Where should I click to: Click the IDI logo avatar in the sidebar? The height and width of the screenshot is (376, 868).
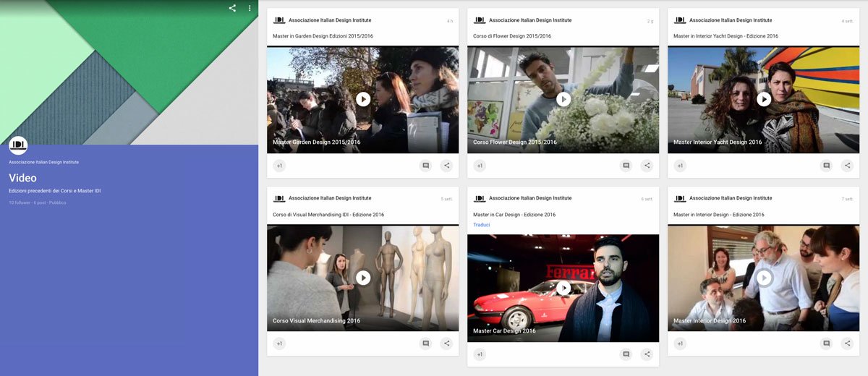click(x=18, y=145)
